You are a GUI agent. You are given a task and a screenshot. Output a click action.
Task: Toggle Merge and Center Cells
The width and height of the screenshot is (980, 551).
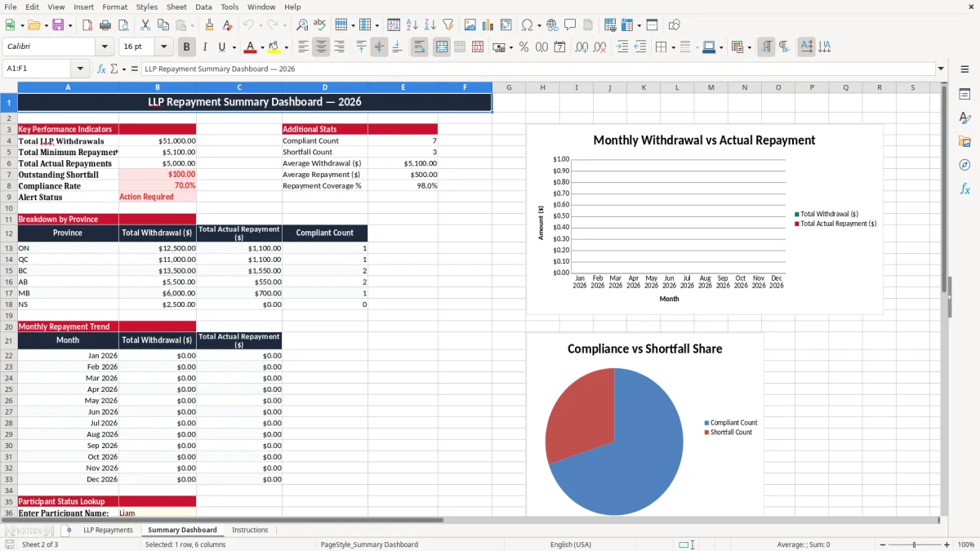pos(441,47)
